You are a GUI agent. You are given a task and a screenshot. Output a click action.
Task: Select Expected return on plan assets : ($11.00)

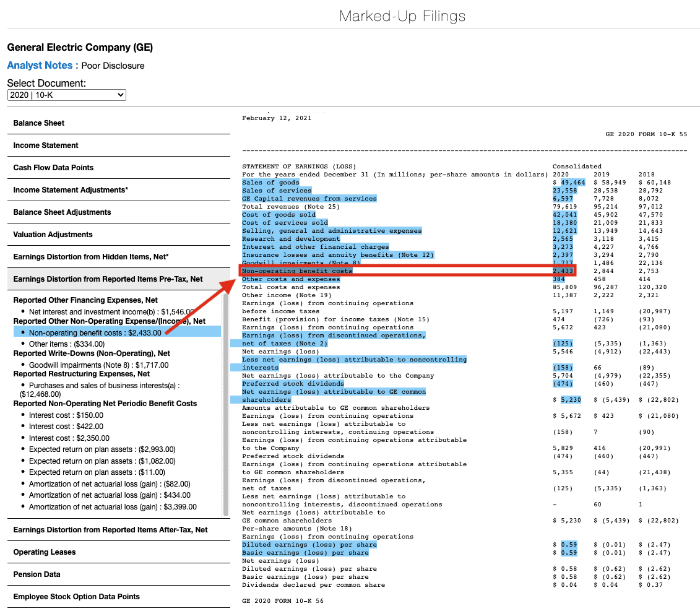tap(97, 472)
